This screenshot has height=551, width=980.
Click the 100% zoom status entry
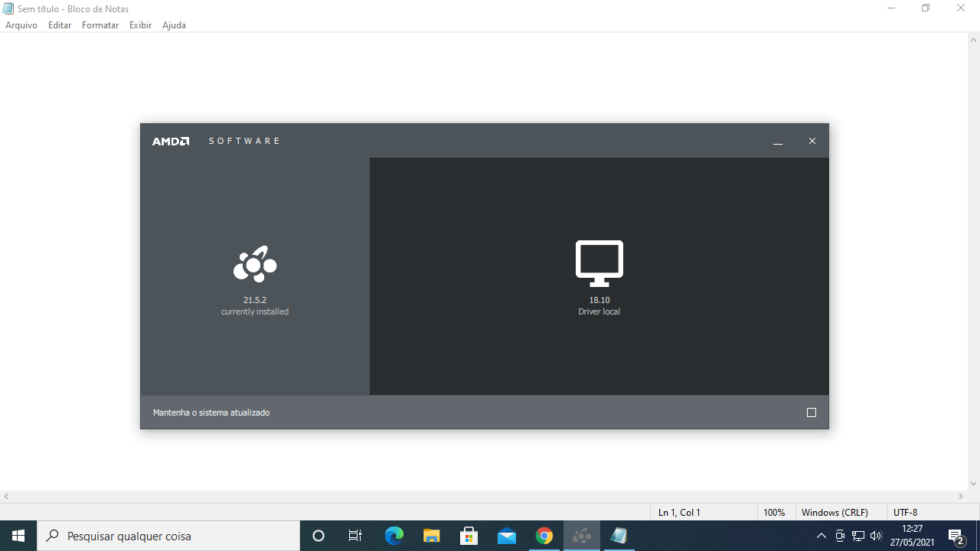pyautogui.click(x=774, y=513)
